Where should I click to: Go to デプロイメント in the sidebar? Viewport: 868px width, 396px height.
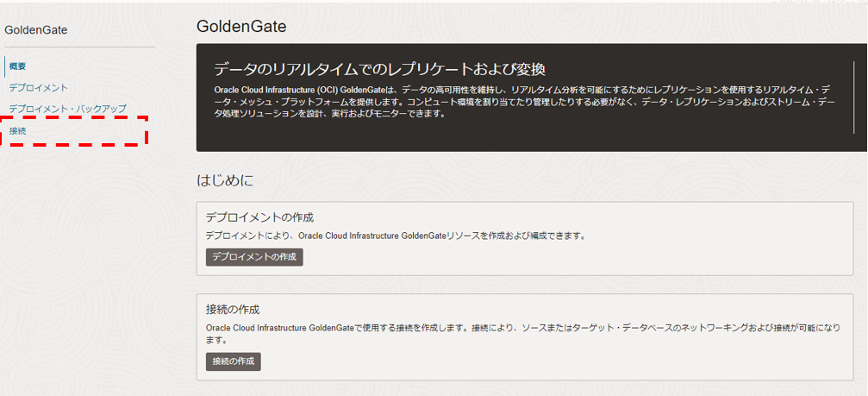coord(38,87)
